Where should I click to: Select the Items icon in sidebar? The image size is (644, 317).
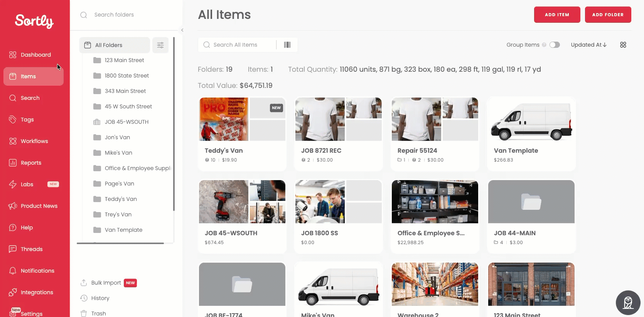pos(13,76)
